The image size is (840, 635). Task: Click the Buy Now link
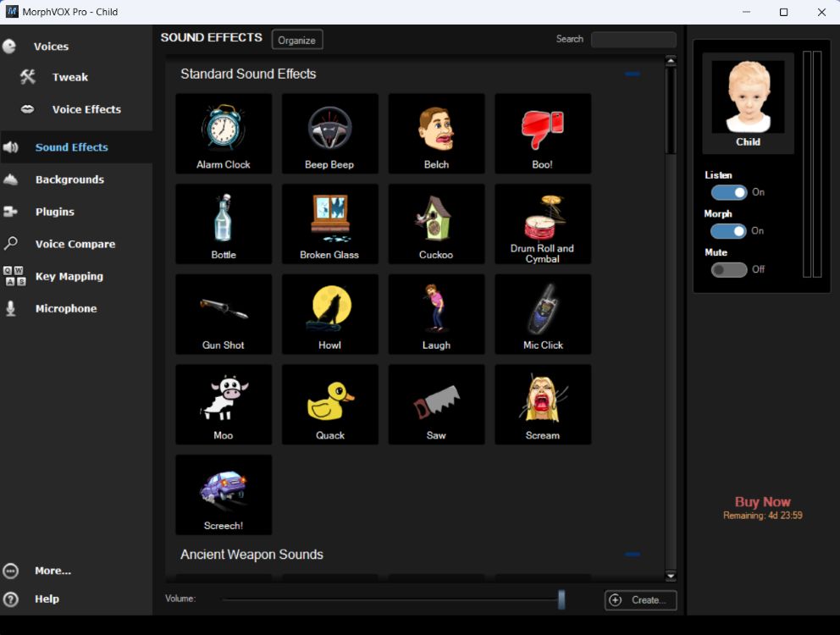(761, 501)
